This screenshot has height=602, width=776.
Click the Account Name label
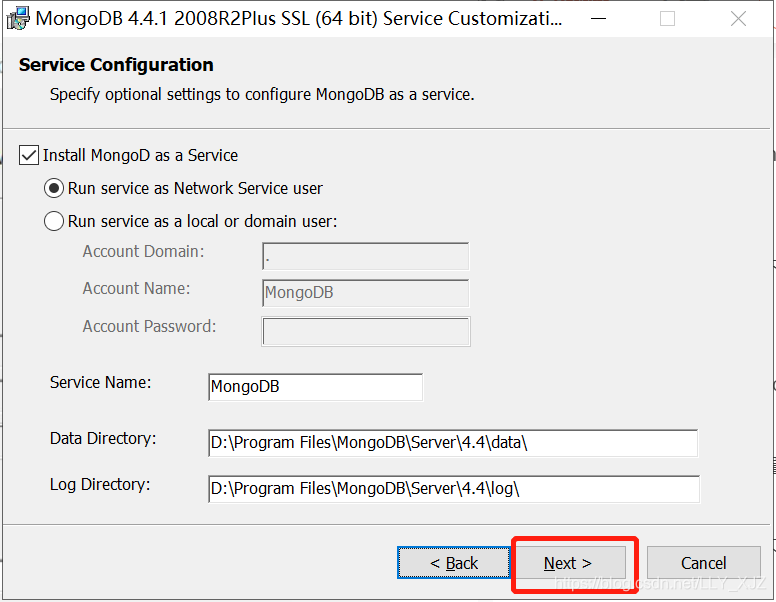pyautogui.click(x=137, y=288)
